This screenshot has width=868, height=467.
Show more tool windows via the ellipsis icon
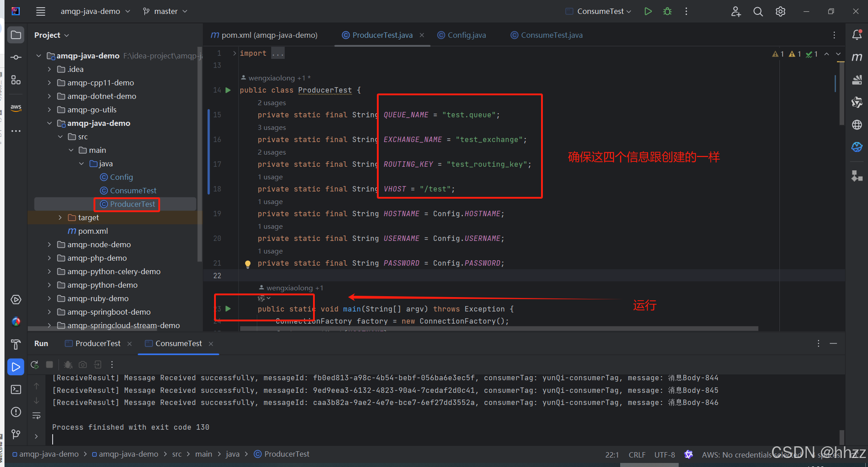16,131
